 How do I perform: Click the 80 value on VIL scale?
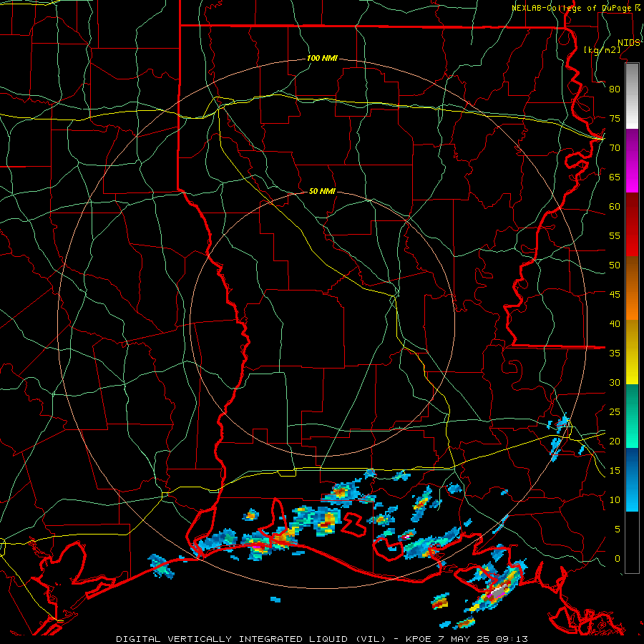(615, 89)
